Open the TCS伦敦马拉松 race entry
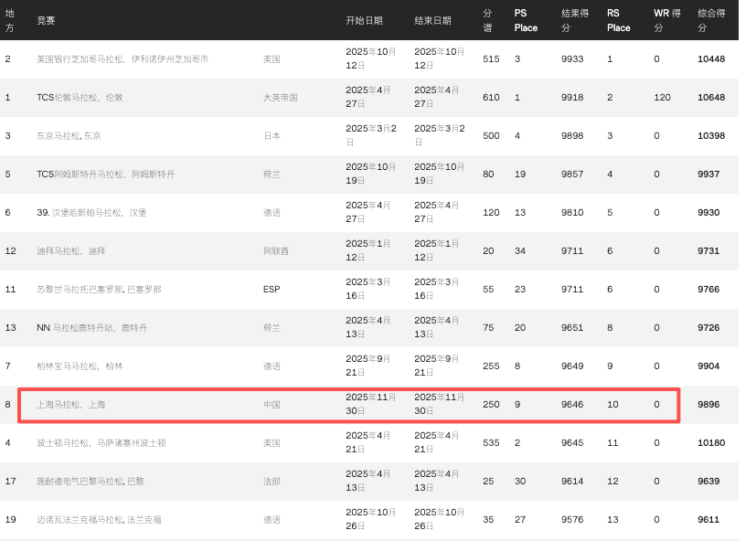 [80, 98]
